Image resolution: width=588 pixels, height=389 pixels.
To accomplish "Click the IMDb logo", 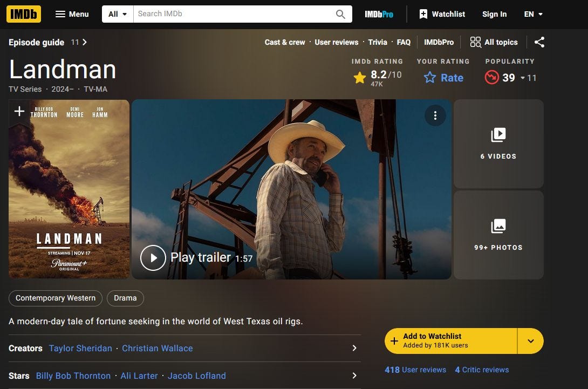I will point(24,14).
